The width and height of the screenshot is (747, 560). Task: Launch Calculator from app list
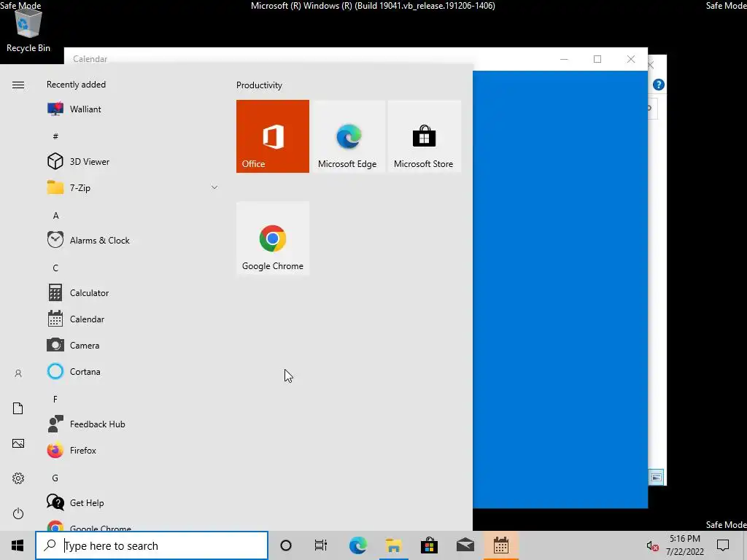coord(133,293)
